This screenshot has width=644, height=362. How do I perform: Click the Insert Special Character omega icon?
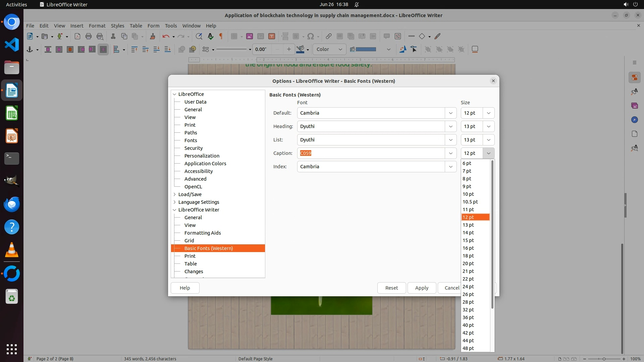pos(311,36)
